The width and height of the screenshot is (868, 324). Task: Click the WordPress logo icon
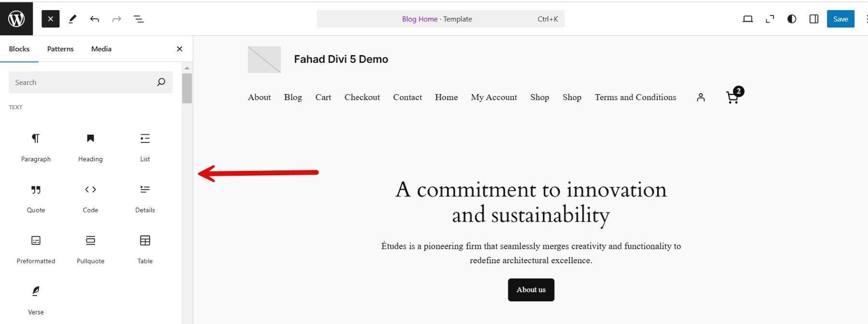(16, 19)
